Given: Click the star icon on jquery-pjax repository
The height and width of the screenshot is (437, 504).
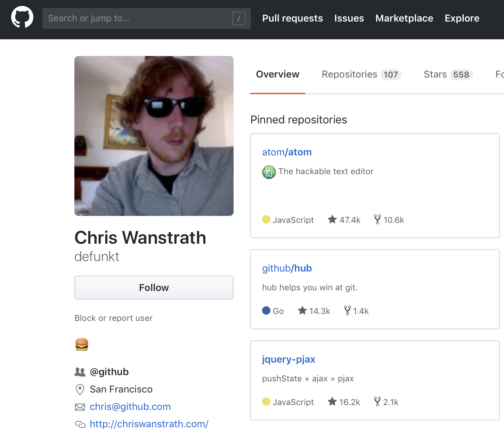Looking at the screenshot, I should (332, 402).
